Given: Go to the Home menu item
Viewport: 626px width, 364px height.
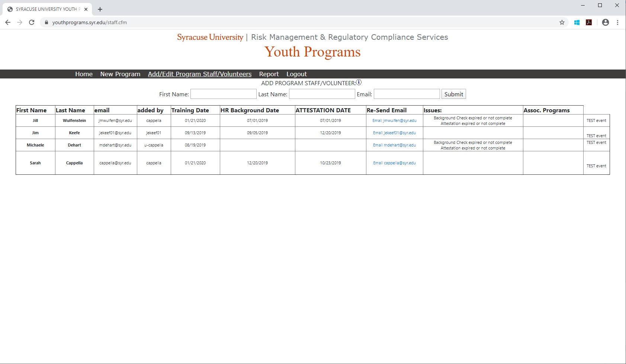Looking at the screenshot, I should coord(84,74).
